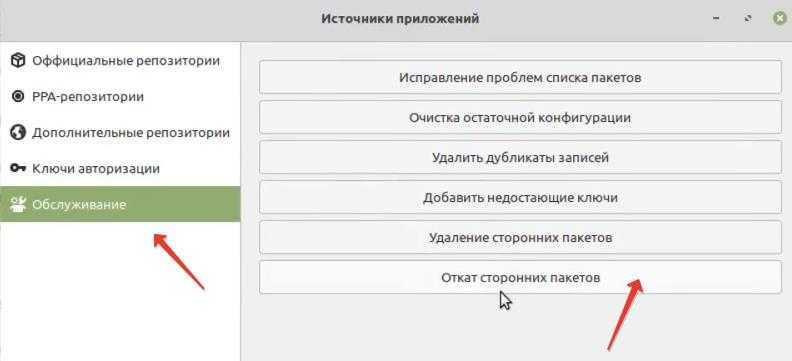Screen dimensions: 792x361
Task: Go to the Ключи авторизации text label
Action: (x=96, y=169)
